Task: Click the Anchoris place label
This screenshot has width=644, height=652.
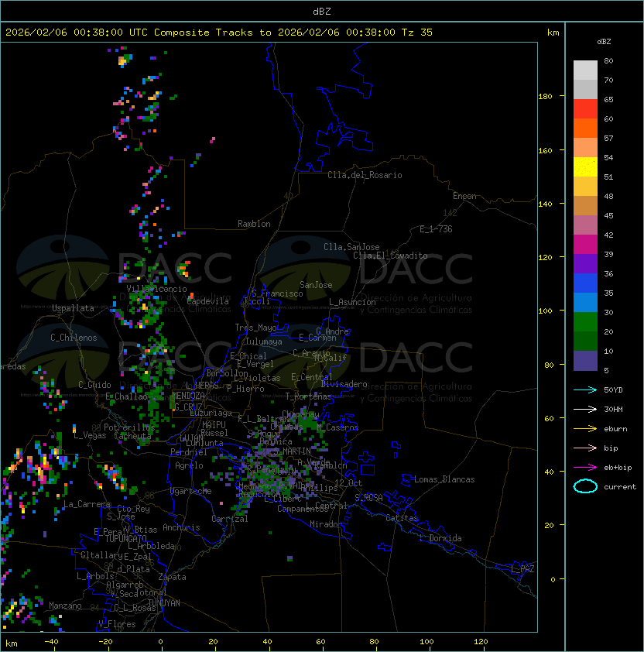Action: [x=181, y=527]
